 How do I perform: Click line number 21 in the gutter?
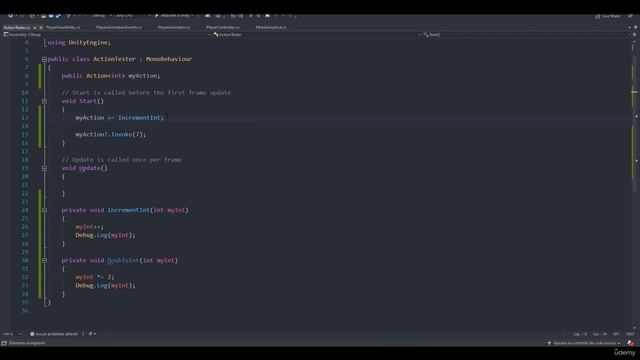coord(25,185)
